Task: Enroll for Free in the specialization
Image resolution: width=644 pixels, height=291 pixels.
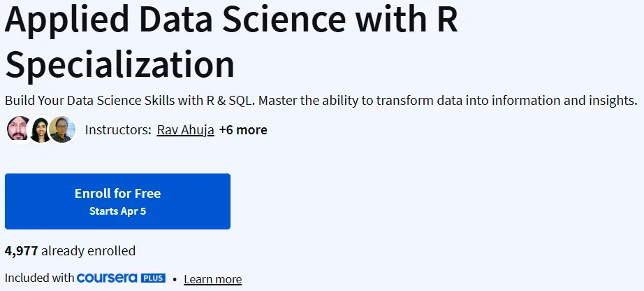Action: [117, 201]
